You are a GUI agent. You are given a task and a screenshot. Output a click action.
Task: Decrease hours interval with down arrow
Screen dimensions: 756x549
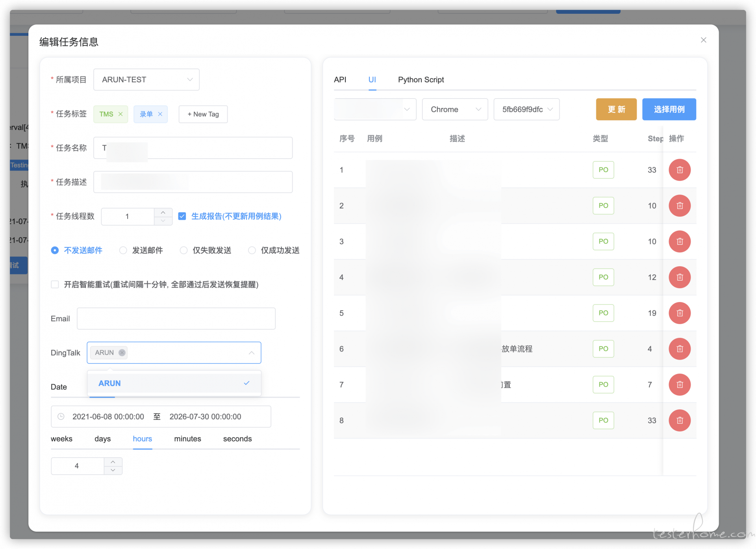point(113,470)
